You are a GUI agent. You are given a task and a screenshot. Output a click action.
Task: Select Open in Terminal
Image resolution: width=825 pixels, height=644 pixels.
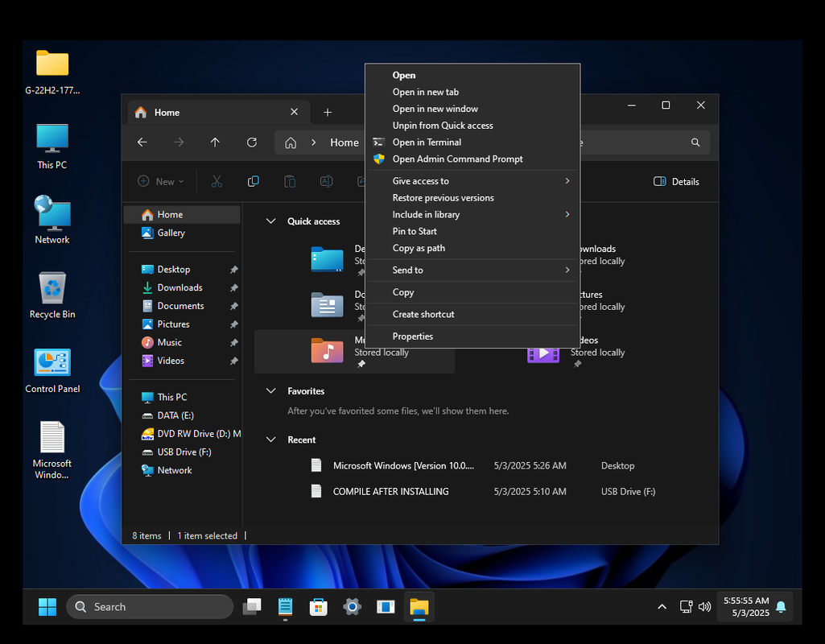472,142
